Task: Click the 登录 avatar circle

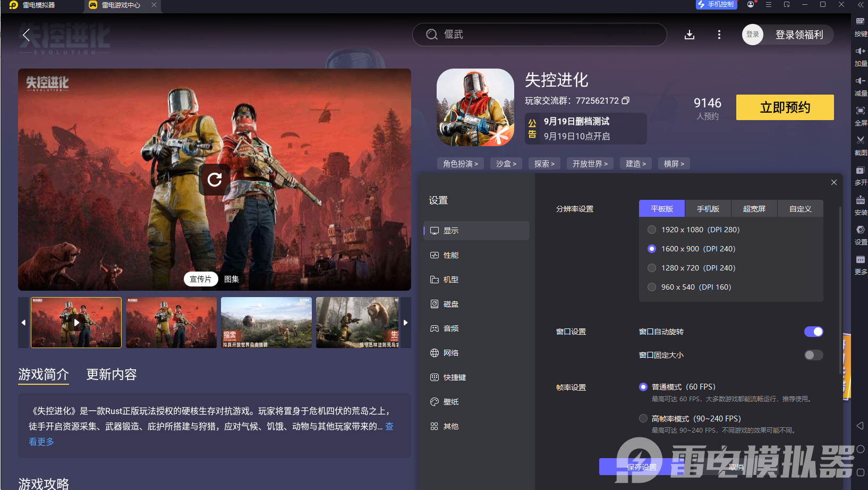Action: (753, 35)
